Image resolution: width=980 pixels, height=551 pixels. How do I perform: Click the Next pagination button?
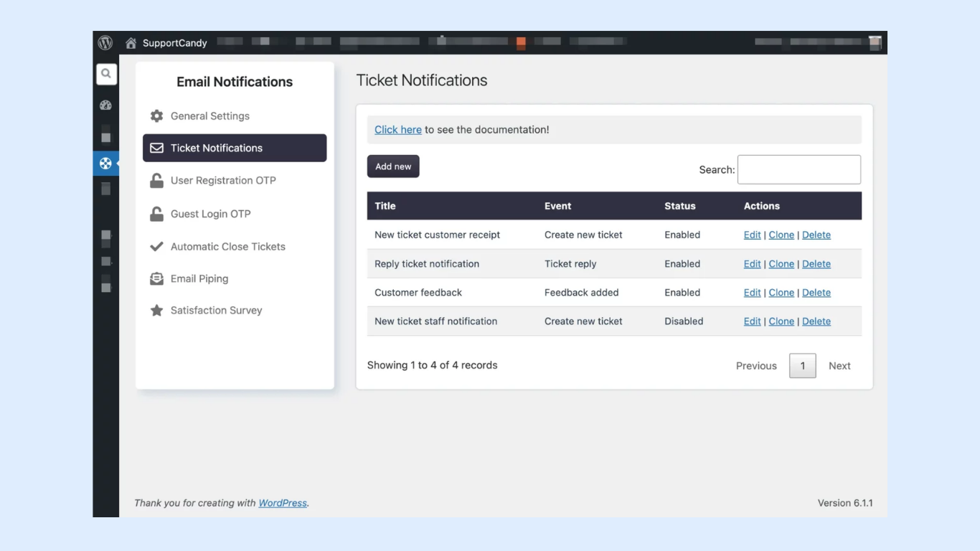click(x=839, y=366)
